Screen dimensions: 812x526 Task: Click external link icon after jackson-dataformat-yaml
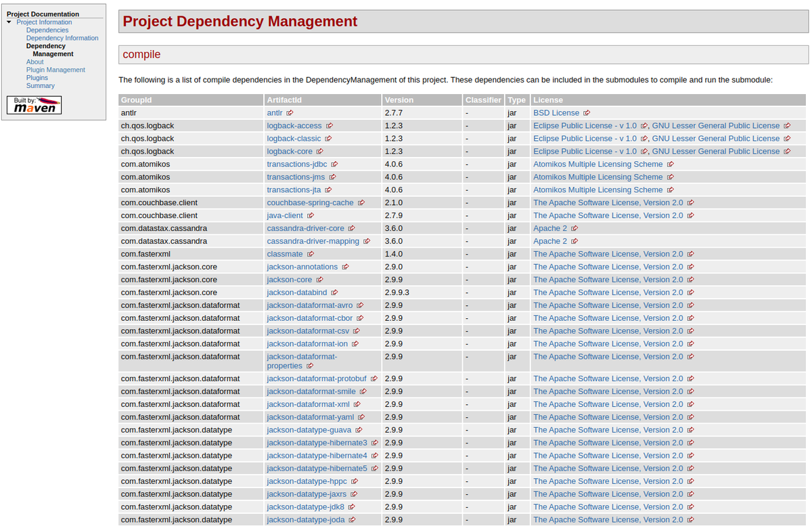(361, 418)
